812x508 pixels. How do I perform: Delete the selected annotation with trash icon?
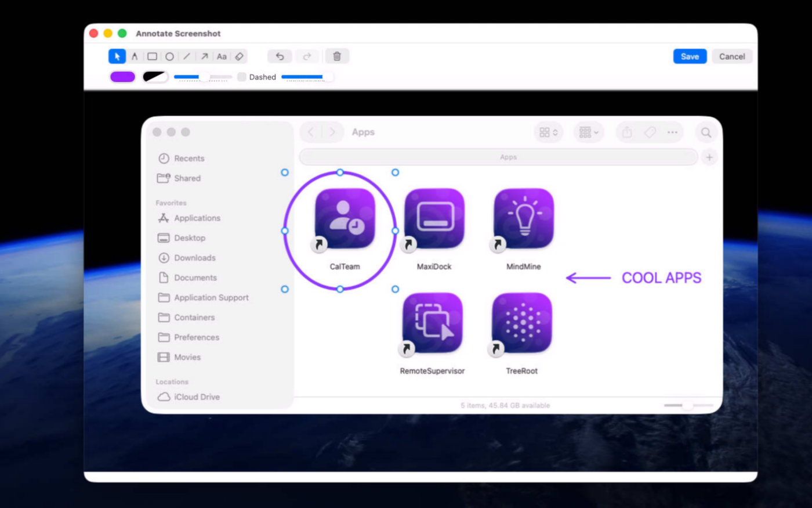click(x=337, y=56)
